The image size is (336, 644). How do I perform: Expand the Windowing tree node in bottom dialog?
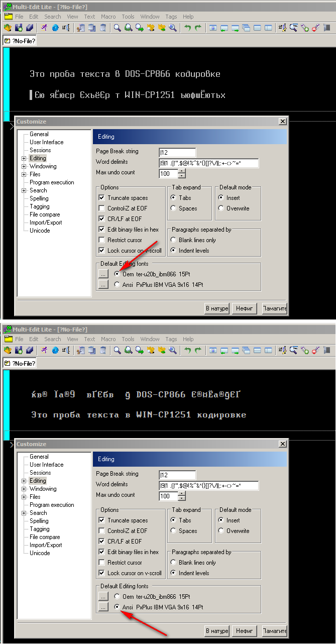coord(24,489)
